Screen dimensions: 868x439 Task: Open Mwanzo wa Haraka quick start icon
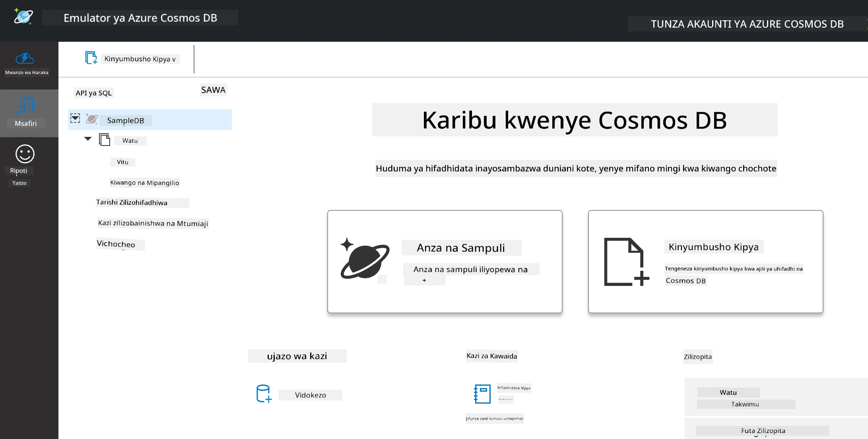[x=25, y=58]
